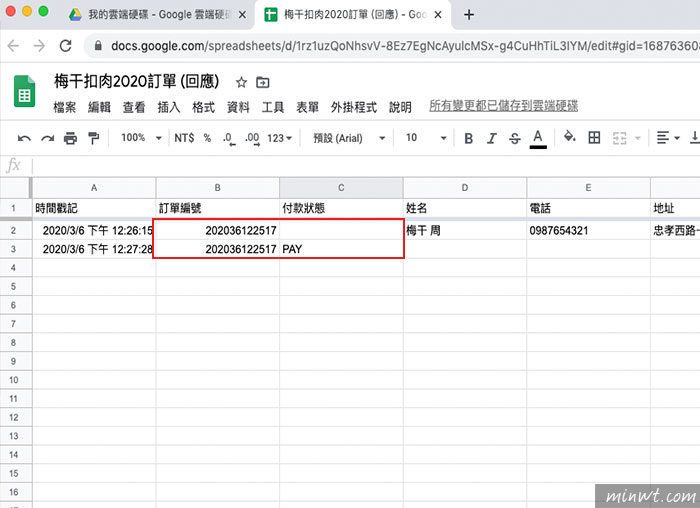Open the 查看 menu

tap(134, 107)
